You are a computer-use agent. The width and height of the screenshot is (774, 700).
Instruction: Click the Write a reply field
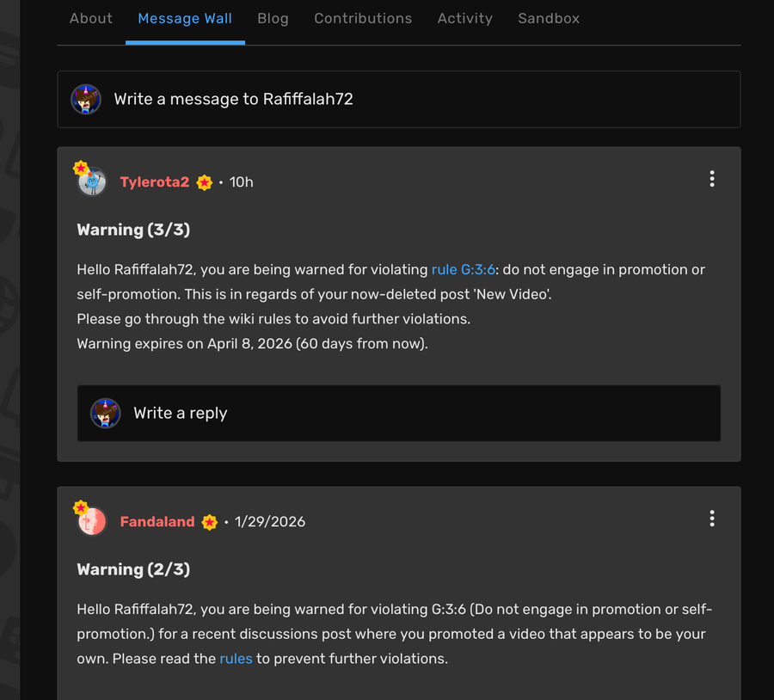coord(413,414)
